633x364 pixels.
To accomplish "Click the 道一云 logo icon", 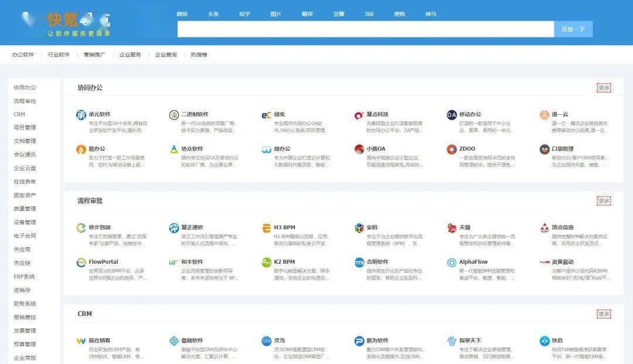I will (544, 115).
